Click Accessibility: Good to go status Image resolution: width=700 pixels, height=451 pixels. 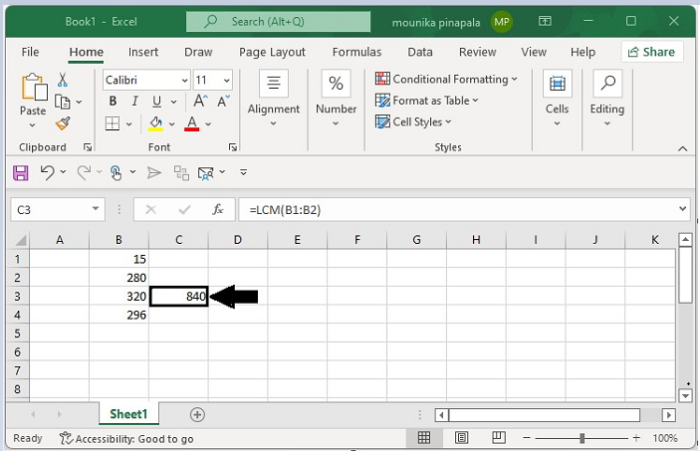point(126,438)
